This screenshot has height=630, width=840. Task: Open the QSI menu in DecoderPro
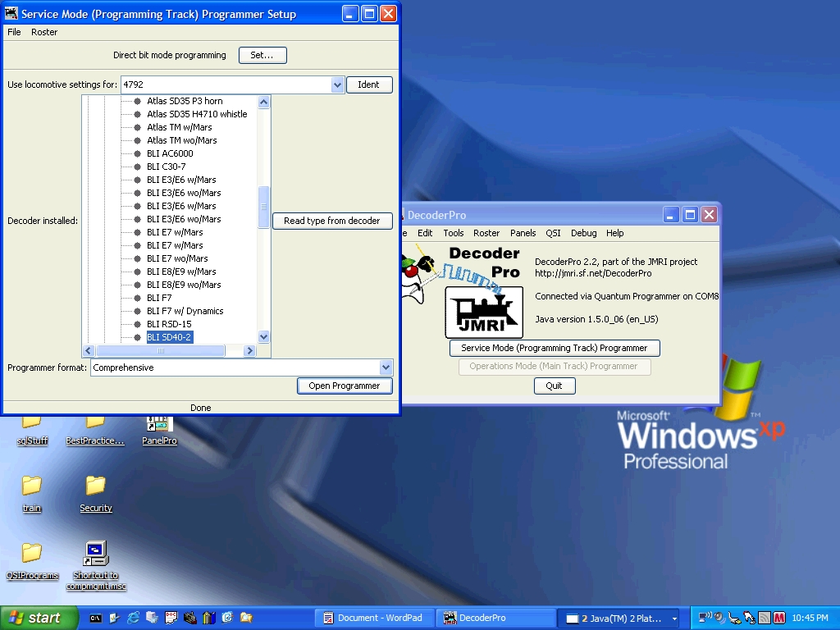tap(553, 233)
